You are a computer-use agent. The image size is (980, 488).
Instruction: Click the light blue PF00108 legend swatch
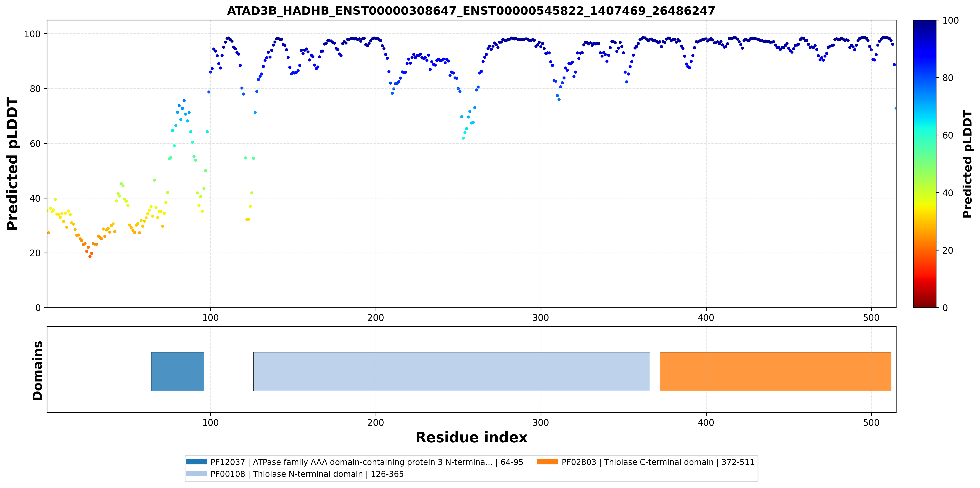tap(196, 474)
